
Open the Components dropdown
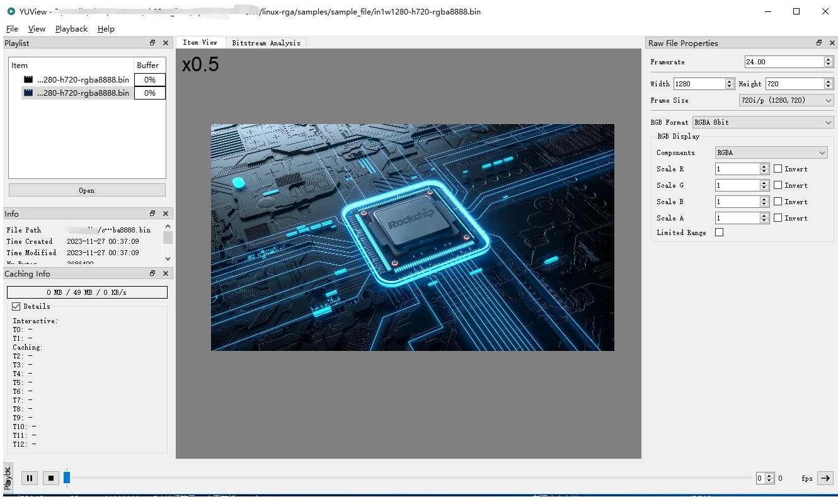pyautogui.click(x=771, y=152)
